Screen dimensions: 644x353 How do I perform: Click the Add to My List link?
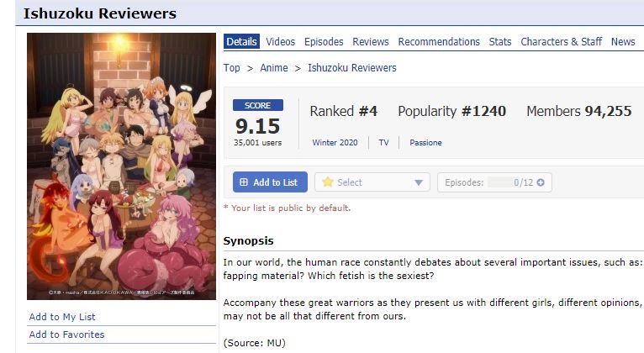point(62,317)
